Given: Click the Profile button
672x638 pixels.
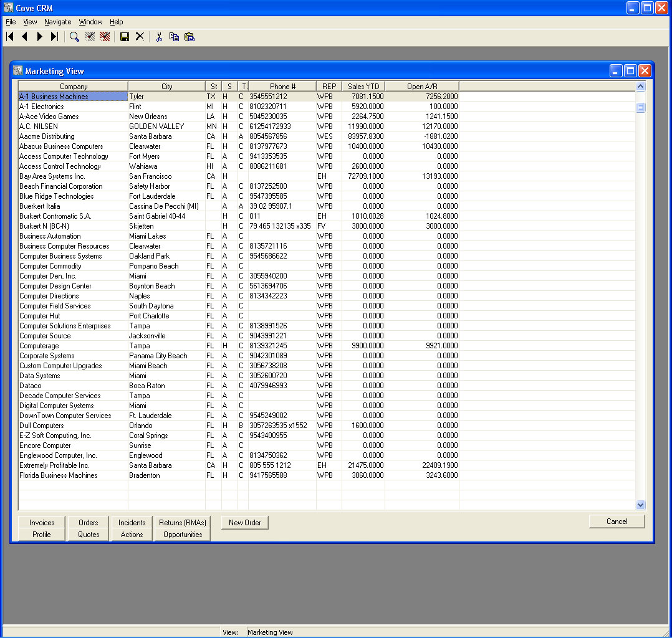Looking at the screenshot, I should (42, 535).
